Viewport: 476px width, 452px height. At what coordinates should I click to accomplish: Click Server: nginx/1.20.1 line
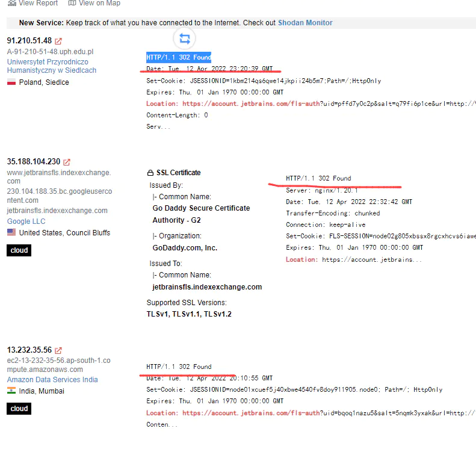point(322,191)
